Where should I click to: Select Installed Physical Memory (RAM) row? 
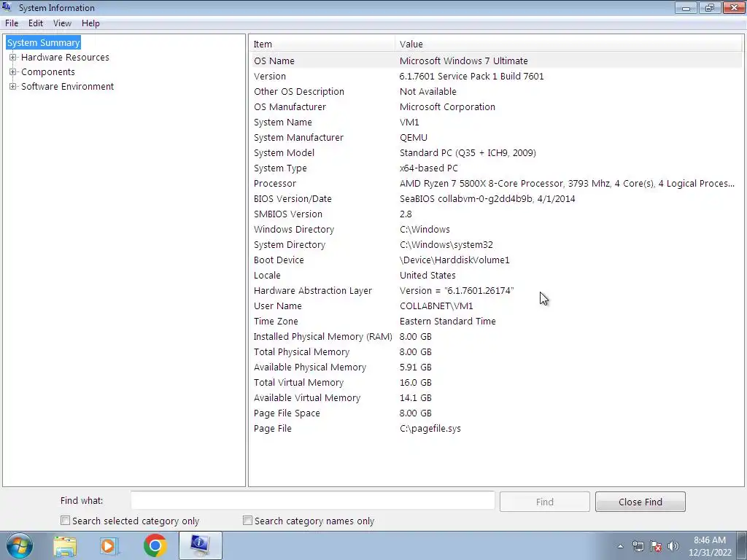click(x=496, y=337)
